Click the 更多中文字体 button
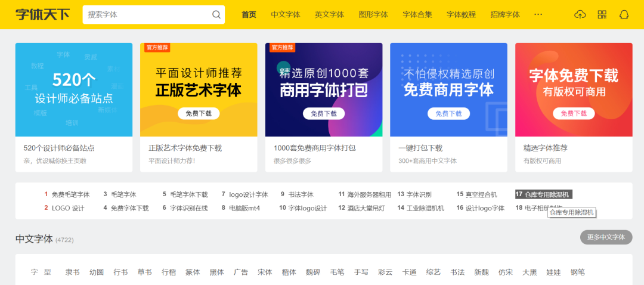644x285 pixels. [x=606, y=237]
